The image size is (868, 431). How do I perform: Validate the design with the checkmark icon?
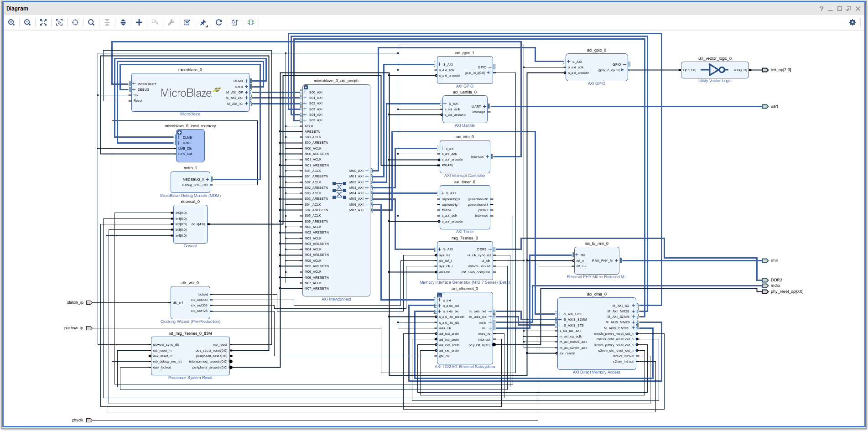point(187,22)
